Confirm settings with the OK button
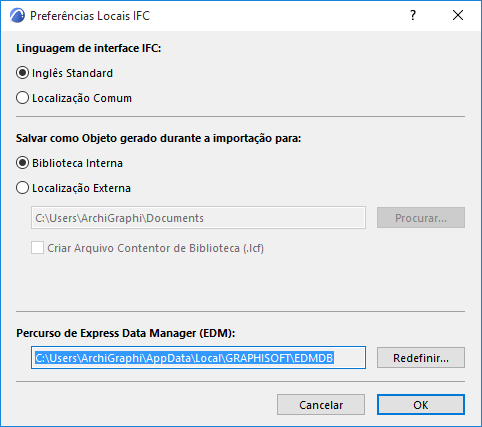 pos(421,405)
